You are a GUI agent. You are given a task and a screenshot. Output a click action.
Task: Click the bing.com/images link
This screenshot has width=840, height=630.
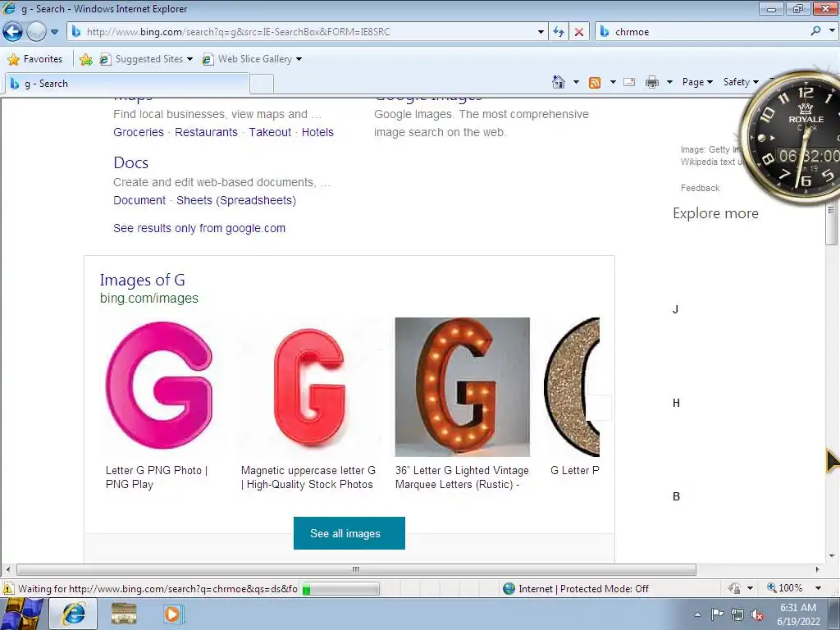(149, 299)
